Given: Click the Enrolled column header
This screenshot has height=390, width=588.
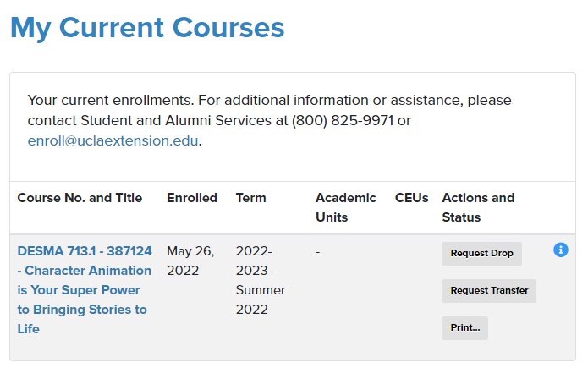Looking at the screenshot, I should coord(192,198).
